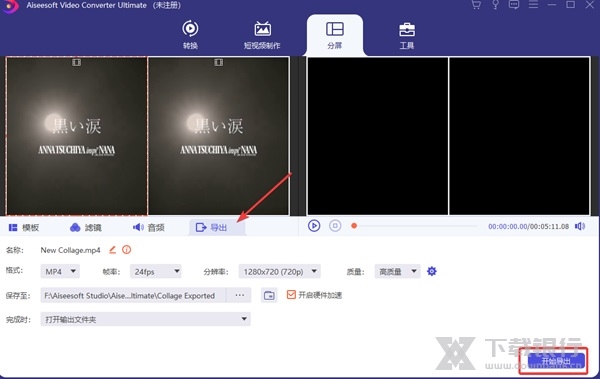Click the registration key icon
Screen dimensions: 600x379
[495, 5]
